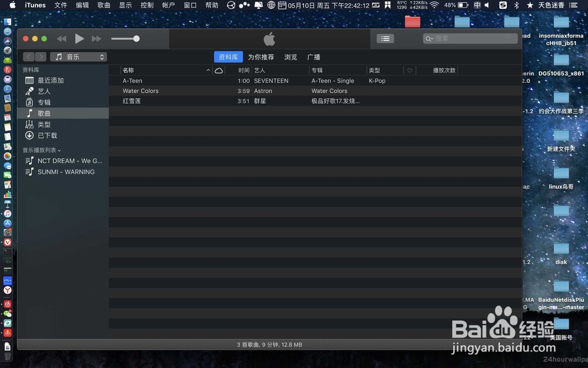This screenshot has width=588, height=368.
Task: Open the 显示 menu
Action: tap(125, 5)
